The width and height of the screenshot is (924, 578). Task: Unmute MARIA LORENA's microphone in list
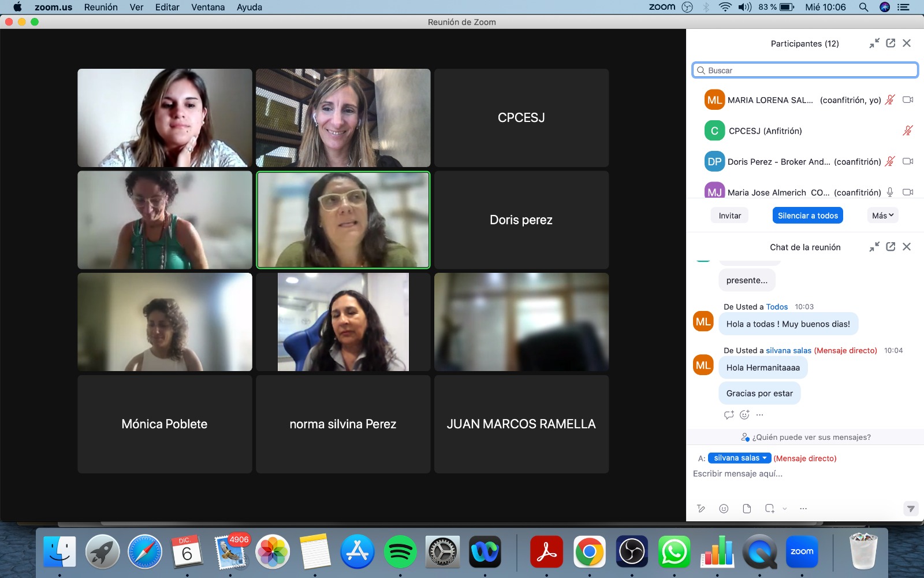click(890, 99)
